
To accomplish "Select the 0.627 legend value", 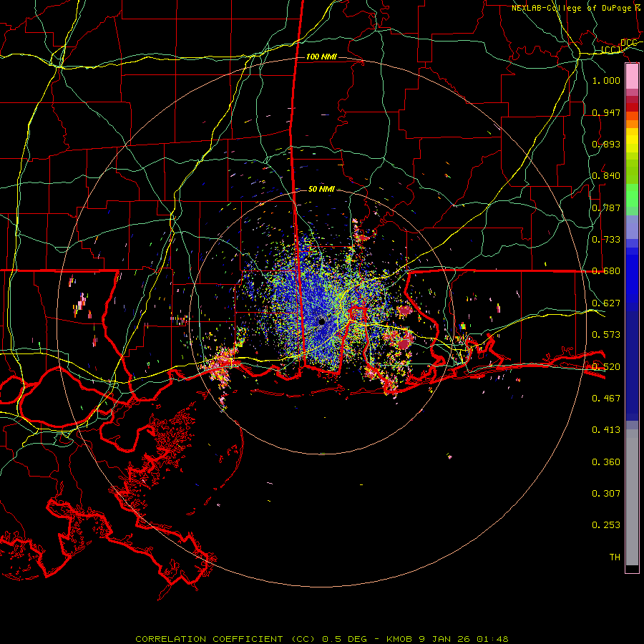I will (606, 303).
